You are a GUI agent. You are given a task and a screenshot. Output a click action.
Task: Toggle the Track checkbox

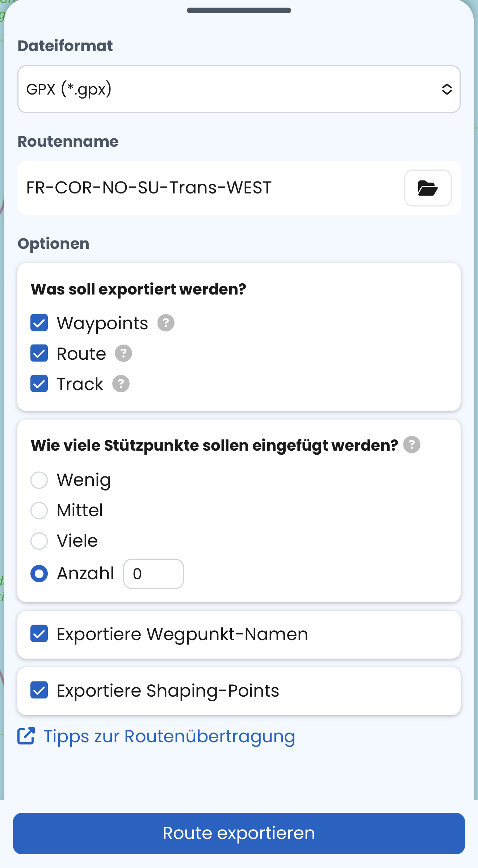point(39,384)
